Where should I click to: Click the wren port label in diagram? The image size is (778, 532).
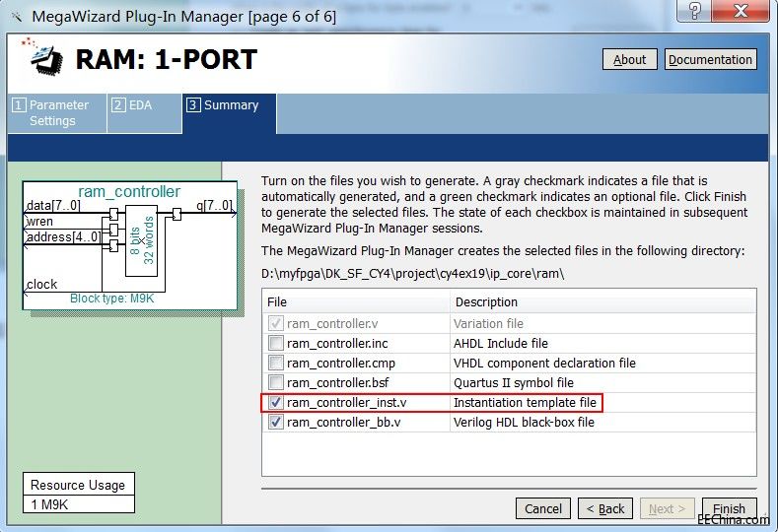pos(39,221)
